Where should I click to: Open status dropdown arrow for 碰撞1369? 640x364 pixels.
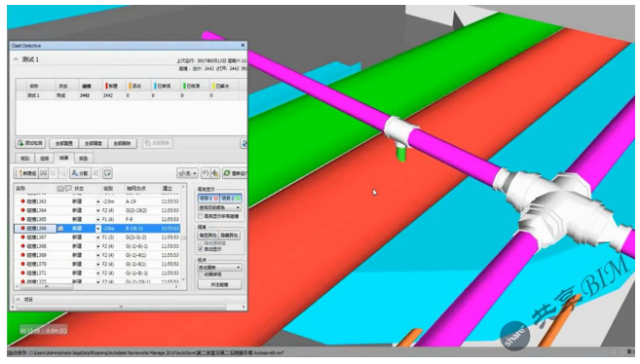(x=98, y=255)
